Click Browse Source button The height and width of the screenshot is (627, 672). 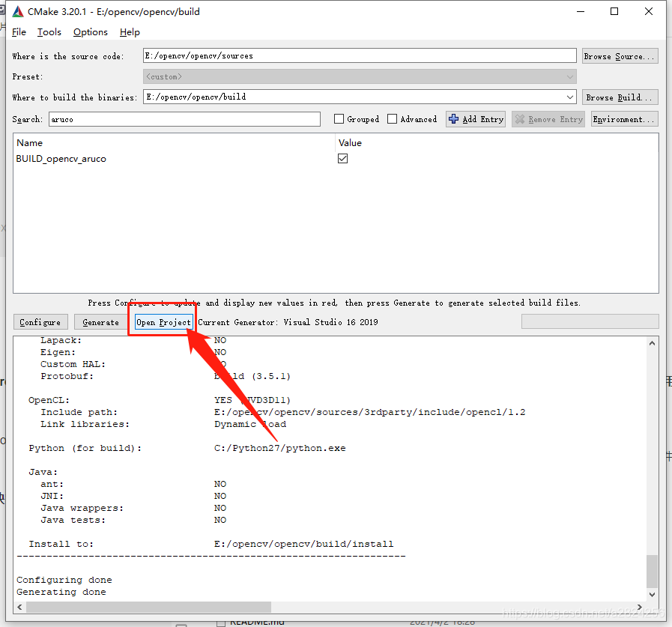pyautogui.click(x=620, y=56)
